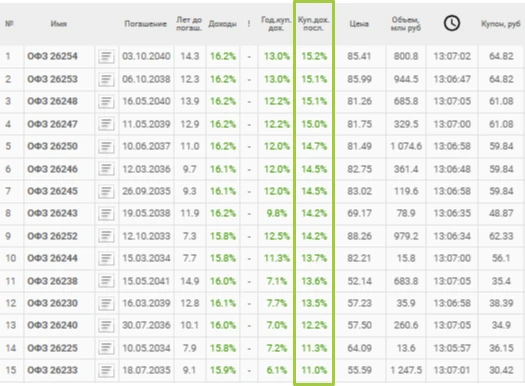Image resolution: width=525 pixels, height=386 pixels.
Task: Open bond ОФЗ 26240
Action: click(x=52, y=325)
